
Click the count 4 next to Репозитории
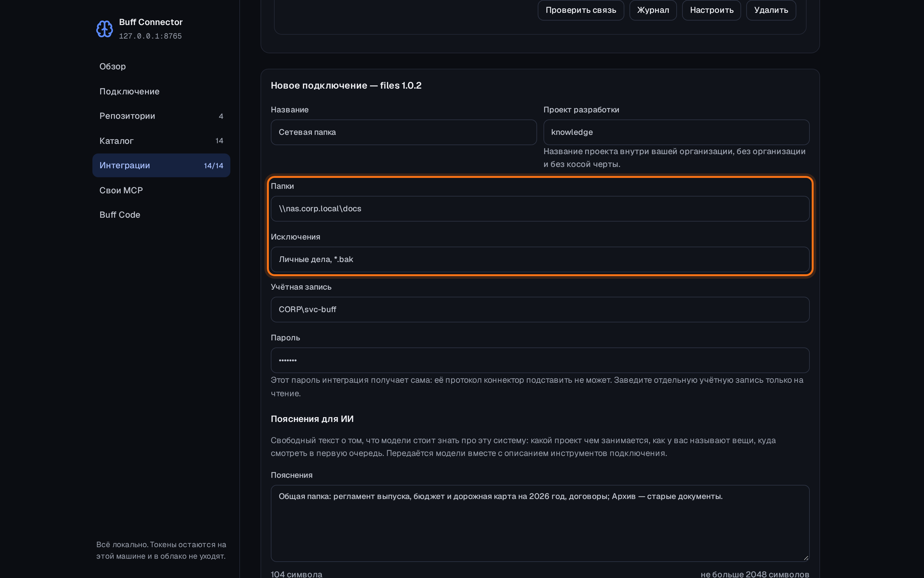click(221, 116)
